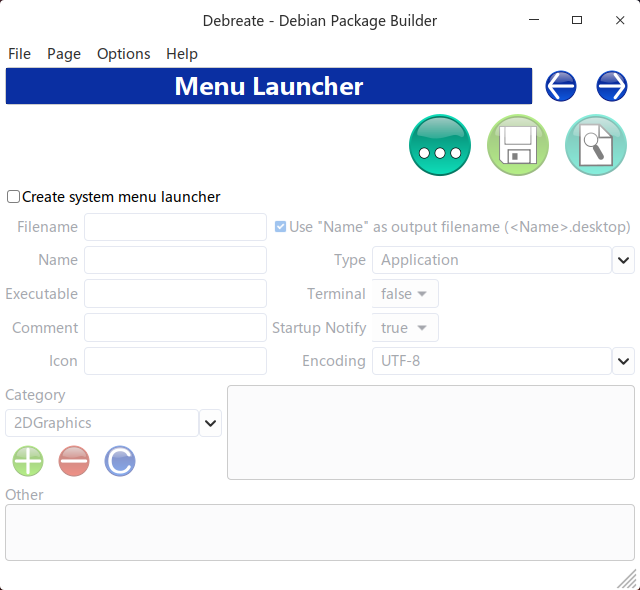Close the Debreate window
The image size is (640, 590).
(x=620, y=20)
